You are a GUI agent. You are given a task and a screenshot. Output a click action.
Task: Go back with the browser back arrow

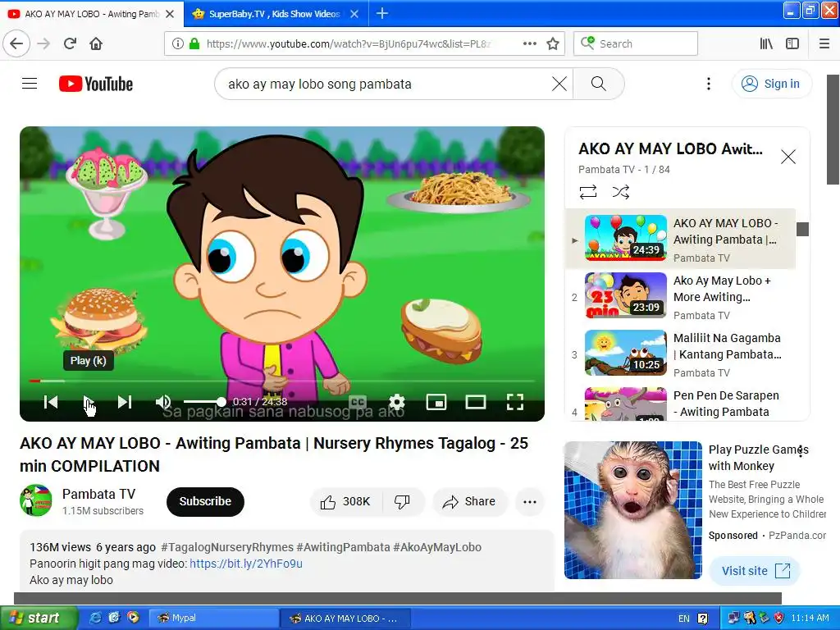tap(16, 43)
